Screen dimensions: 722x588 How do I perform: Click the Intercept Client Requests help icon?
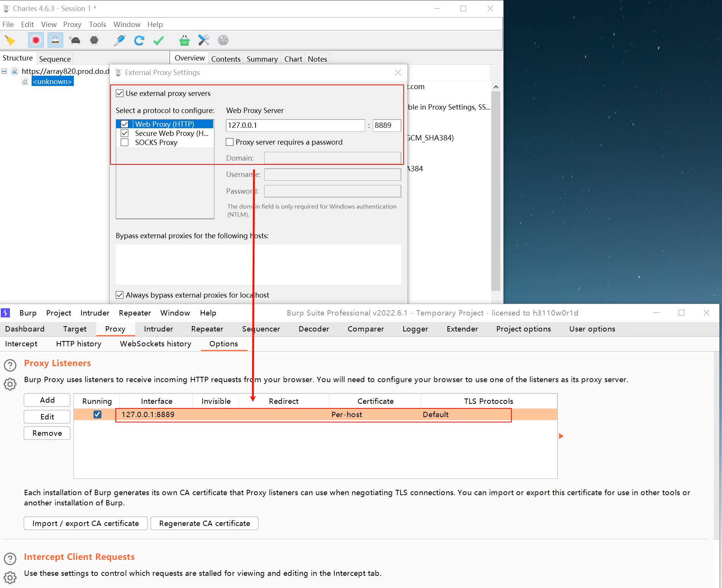point(10,559)
